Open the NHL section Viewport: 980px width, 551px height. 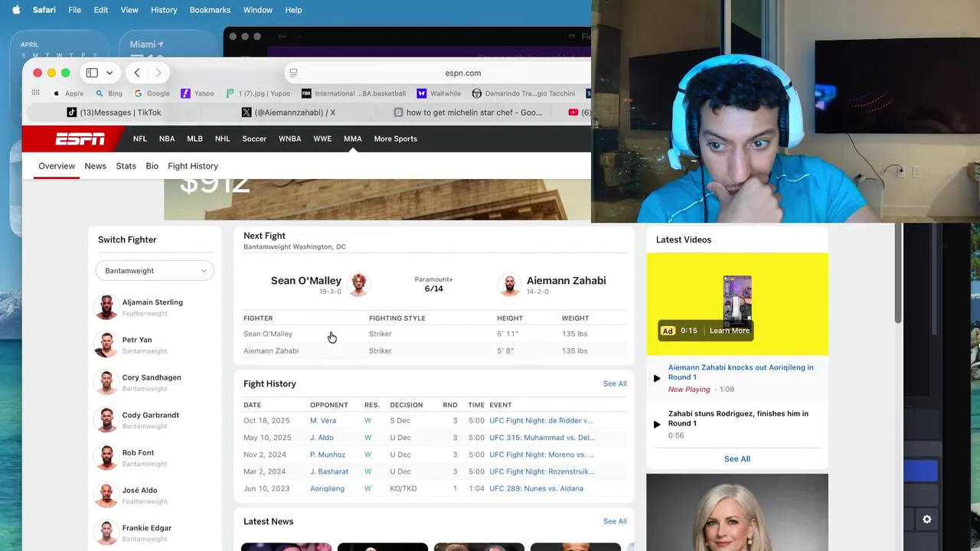pyautogui.click(x=222, y=139)
